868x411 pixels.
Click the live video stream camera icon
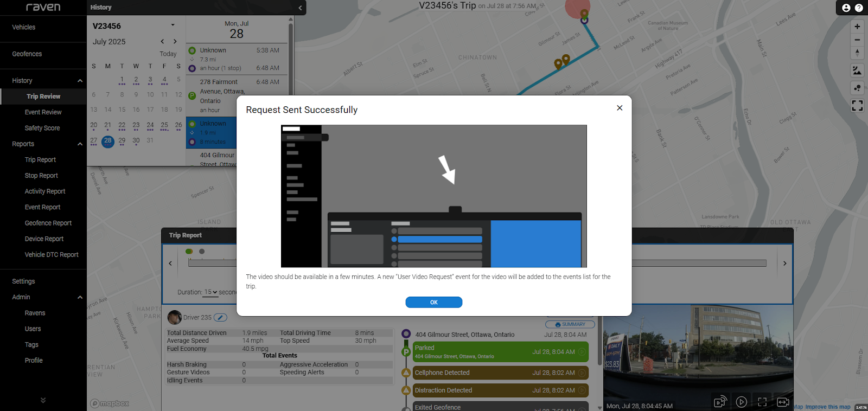coord(720,402)
